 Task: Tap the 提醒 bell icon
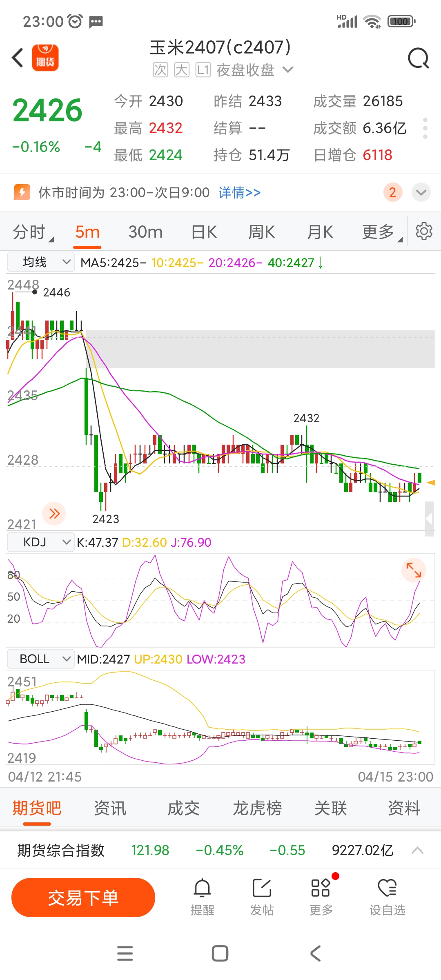(203, 889)
